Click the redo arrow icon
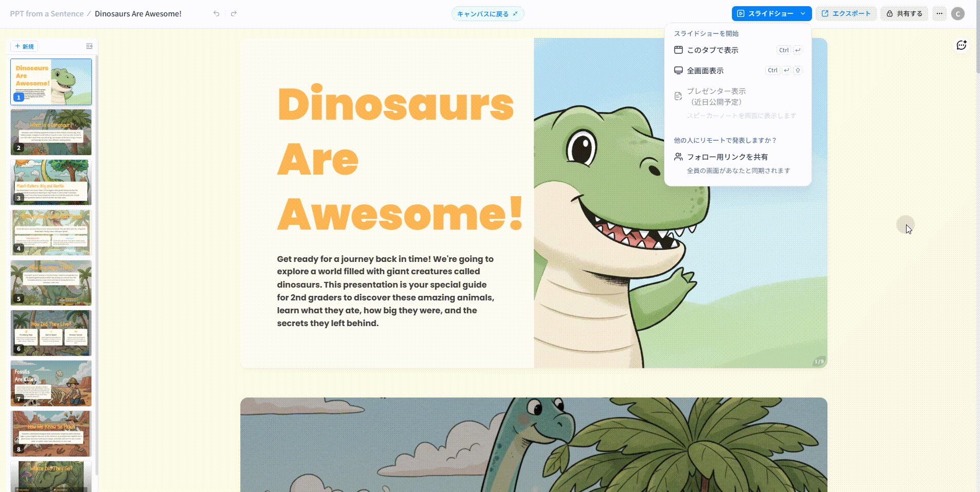This screenshot has height=492, width=980. [234, 14]
